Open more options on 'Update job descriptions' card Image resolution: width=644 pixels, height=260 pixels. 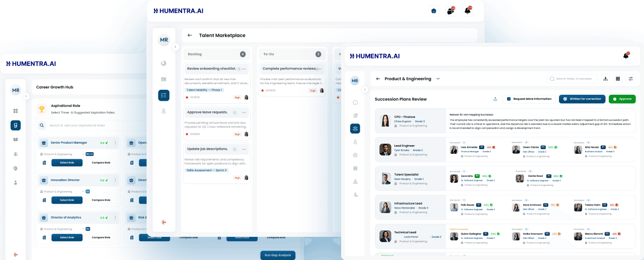(244, 149)
